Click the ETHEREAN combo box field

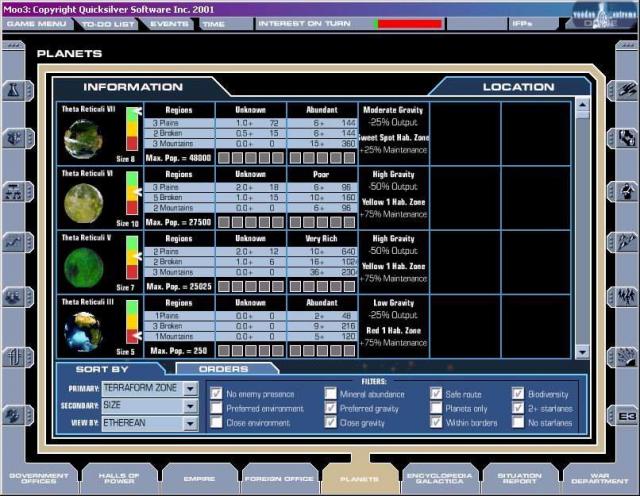149,424
